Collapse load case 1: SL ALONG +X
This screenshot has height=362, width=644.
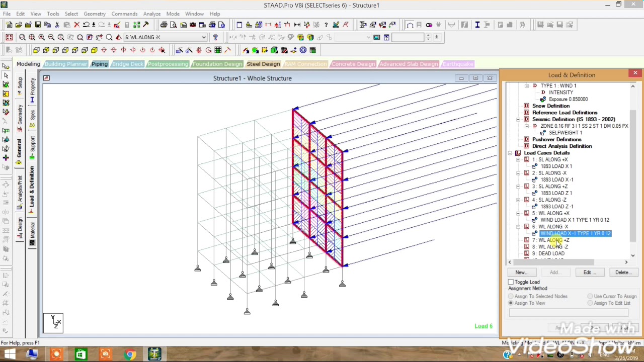[x=519, y=159]
